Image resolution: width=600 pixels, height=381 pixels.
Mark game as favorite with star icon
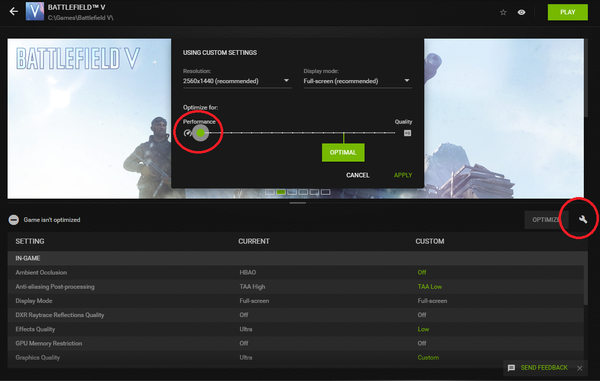(503, 12)
